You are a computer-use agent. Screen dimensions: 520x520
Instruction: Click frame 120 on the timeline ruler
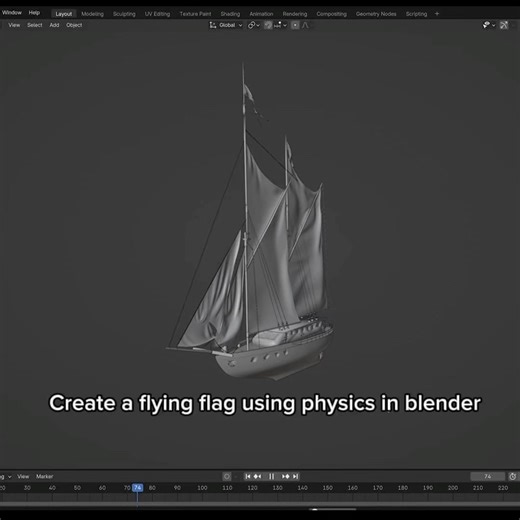[x=252, y=488]
